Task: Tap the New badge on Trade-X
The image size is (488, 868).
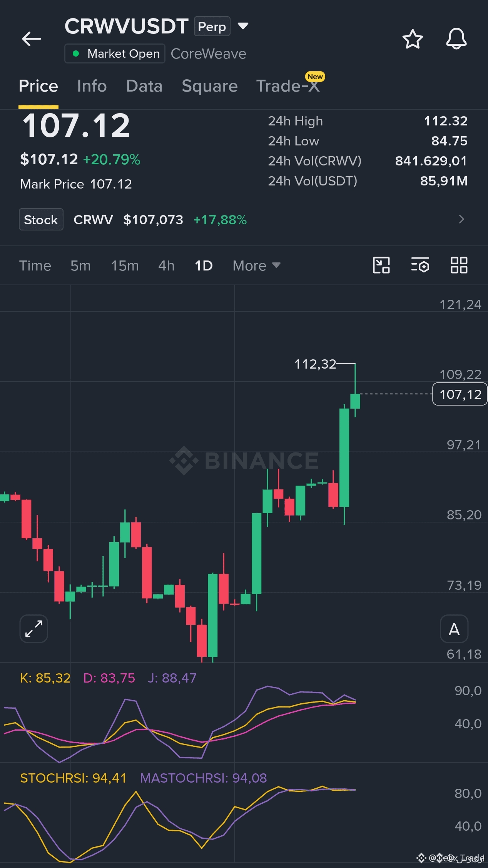Action: (x=315, y=77)
